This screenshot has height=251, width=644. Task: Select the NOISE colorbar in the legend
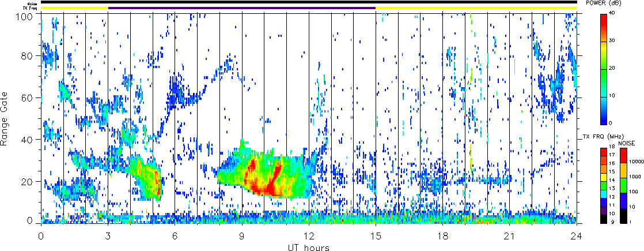[623, 185]
